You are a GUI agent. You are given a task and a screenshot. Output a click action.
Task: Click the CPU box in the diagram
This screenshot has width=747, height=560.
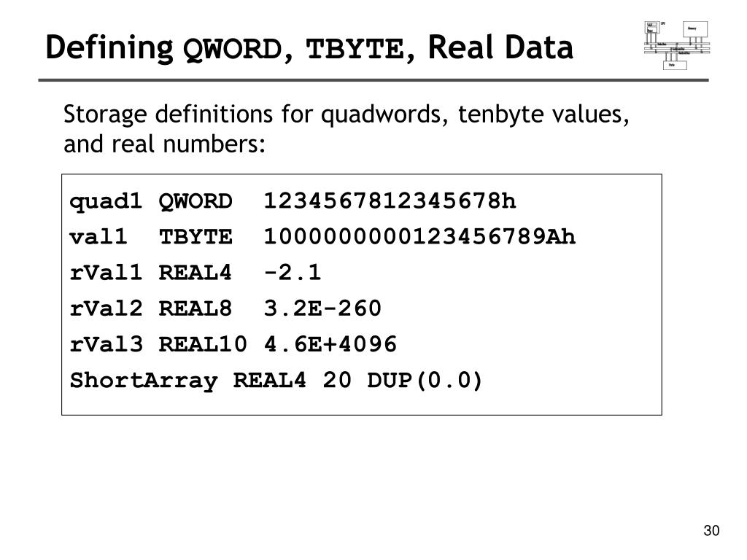(x=652, y=27)
